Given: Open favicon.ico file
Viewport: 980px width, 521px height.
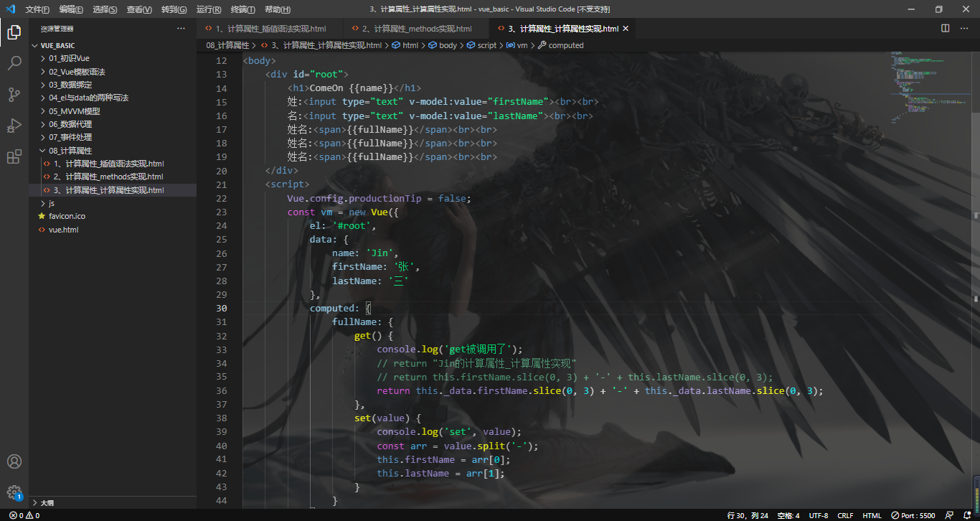Looking at the screenshot, I should (x=113, y=216).
